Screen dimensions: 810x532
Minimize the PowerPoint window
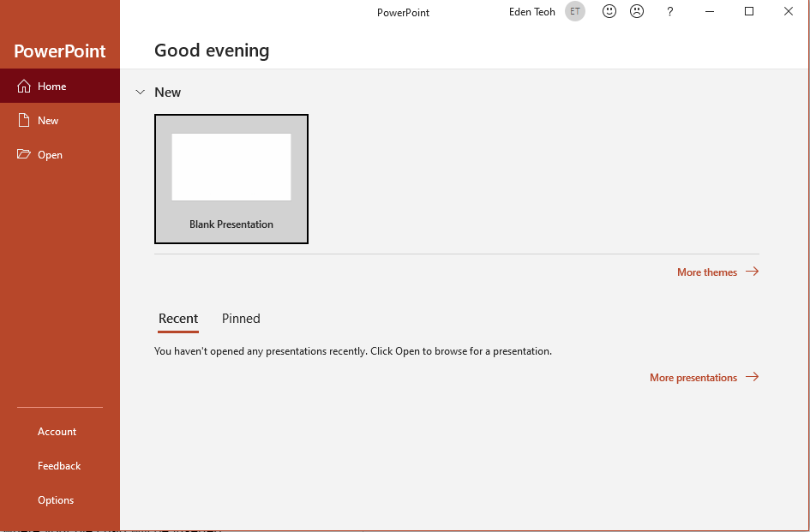pos(710,12)
